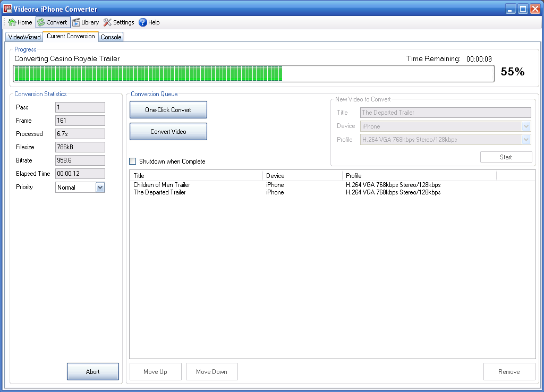Abort the current conversion
Image resolution: width=544 pixels, height=392 pixels.
[92, 372]
